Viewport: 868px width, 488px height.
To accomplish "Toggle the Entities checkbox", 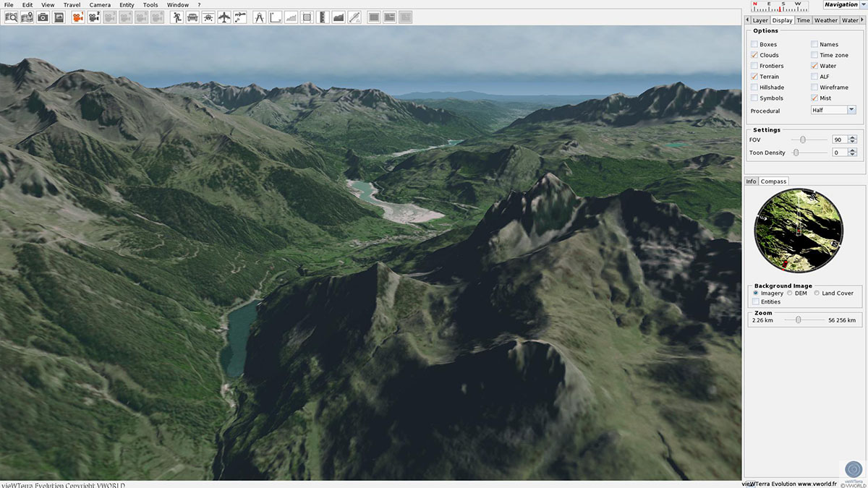I will 755,301.
